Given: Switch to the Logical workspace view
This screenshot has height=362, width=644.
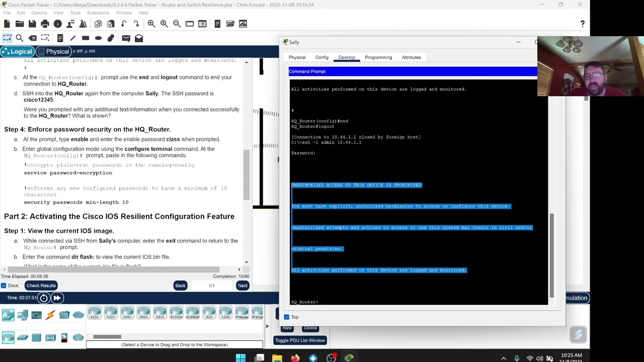Looking at the screenshot, I should [x=18, y=51].
